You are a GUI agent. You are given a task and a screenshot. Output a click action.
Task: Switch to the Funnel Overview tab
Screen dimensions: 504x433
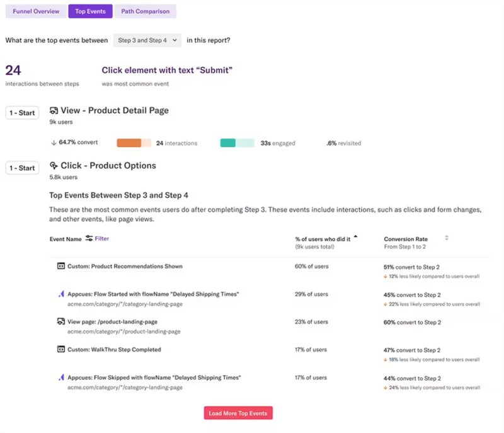point(36,11)
